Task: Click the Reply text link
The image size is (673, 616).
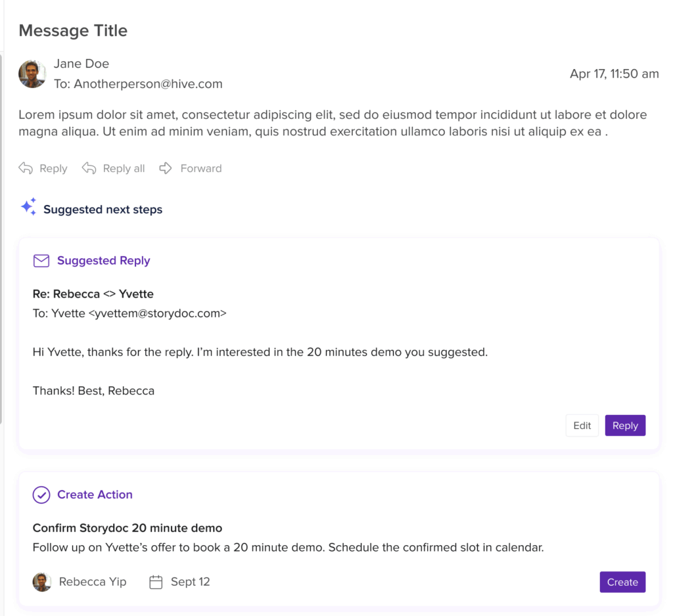Action: 53,169
